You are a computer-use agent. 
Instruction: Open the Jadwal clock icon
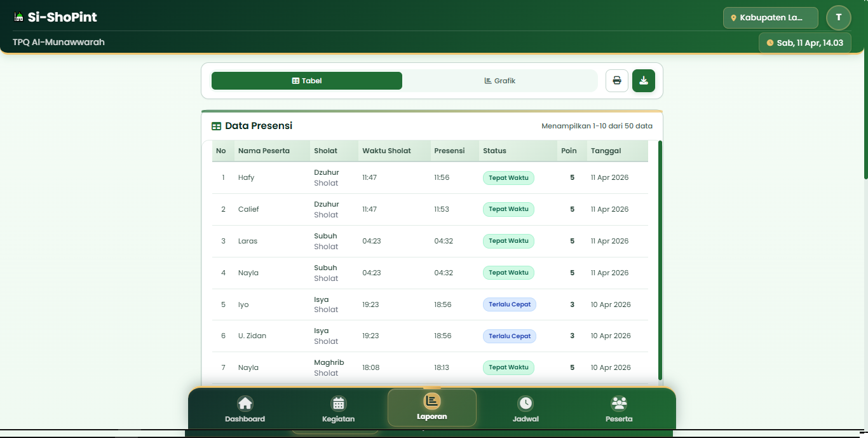pos(525,404)
